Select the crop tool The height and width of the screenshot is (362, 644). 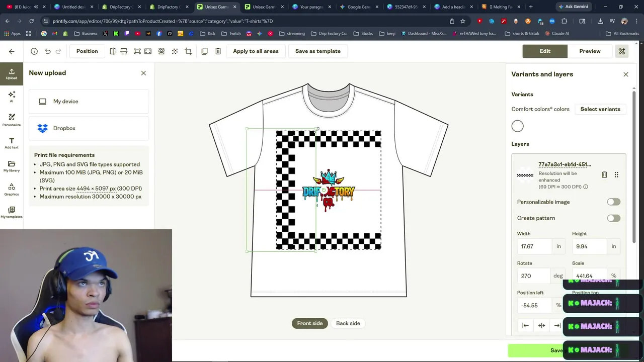coord(188,51)
